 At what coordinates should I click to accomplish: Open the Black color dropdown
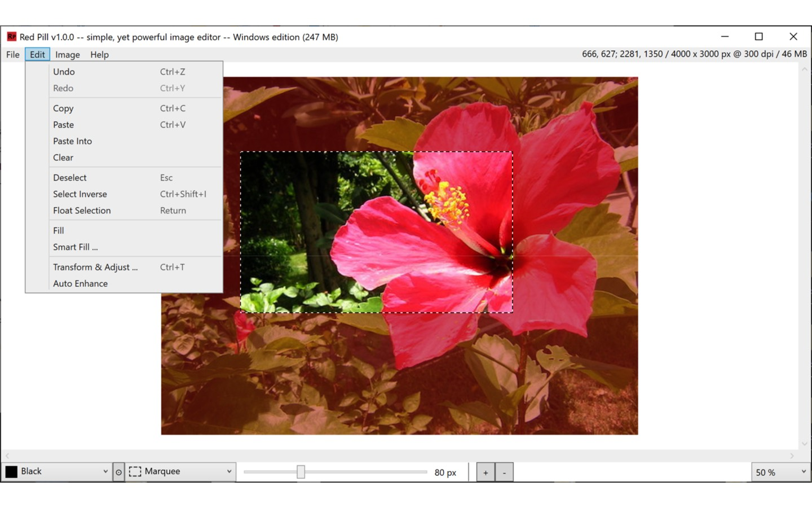point(105,471)
